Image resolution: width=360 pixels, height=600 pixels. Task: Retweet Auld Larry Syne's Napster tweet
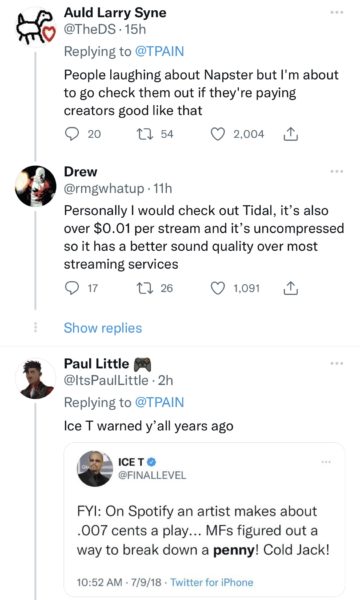145,134
